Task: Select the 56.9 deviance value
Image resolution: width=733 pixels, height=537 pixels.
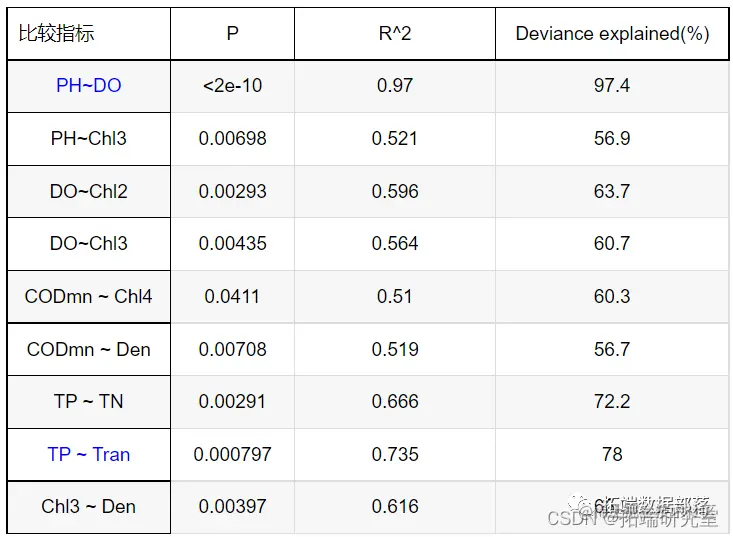Action: (x=612, y=138)
